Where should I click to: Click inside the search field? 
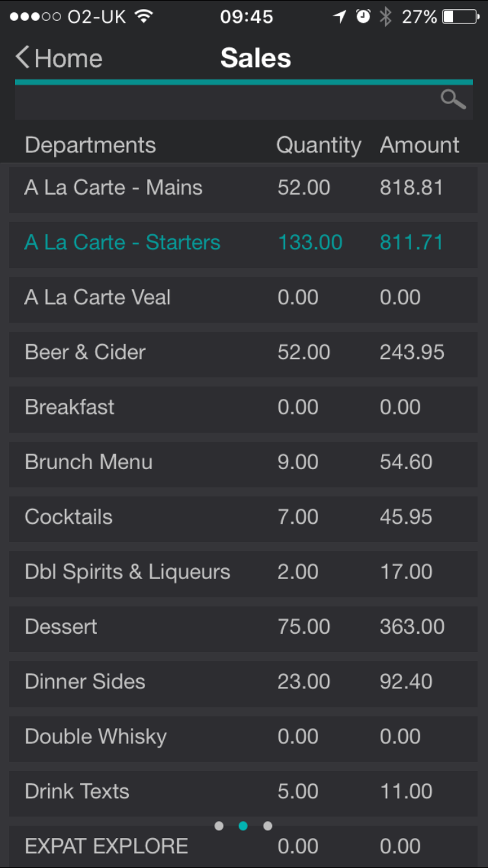point(221,101)
